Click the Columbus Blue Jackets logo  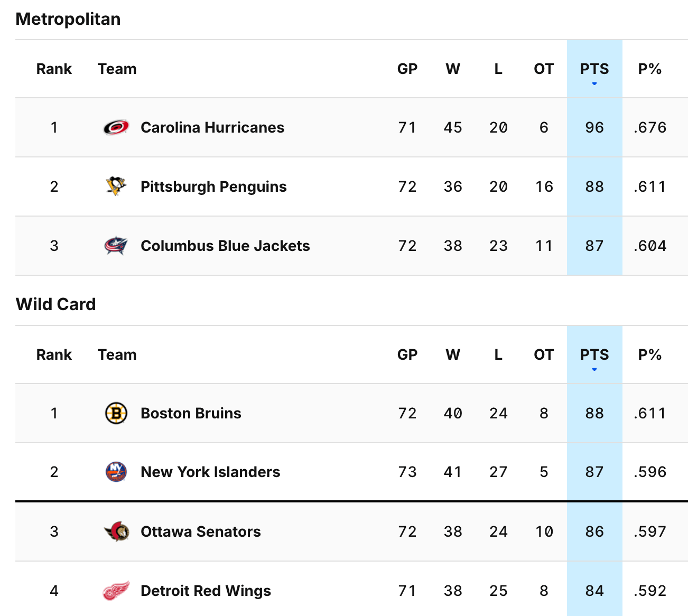116,246
